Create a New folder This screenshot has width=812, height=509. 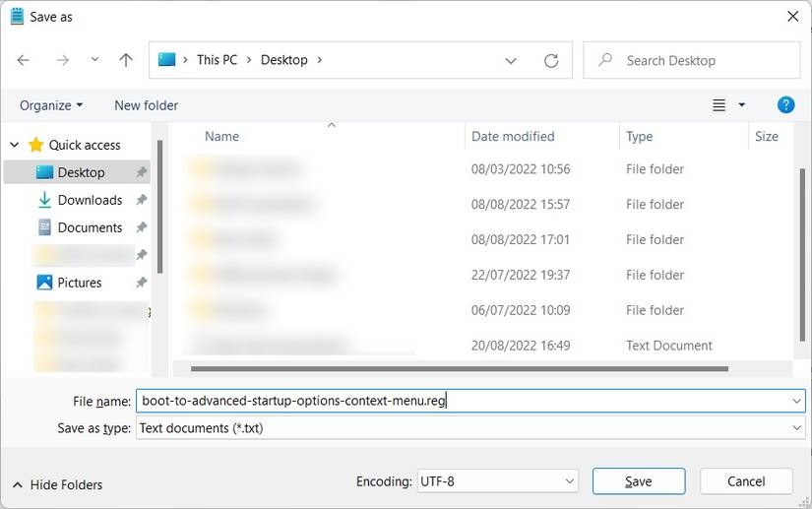(146, 105)
